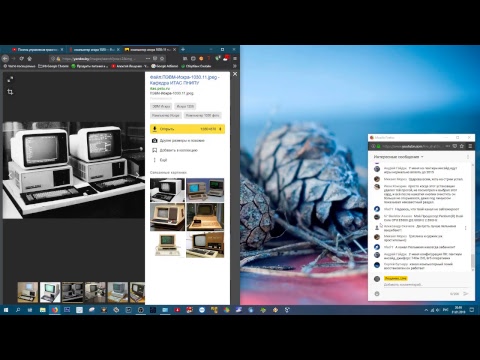The image size is (480, 360).
Task: Open the image source title link
Action: click(184, 80)
